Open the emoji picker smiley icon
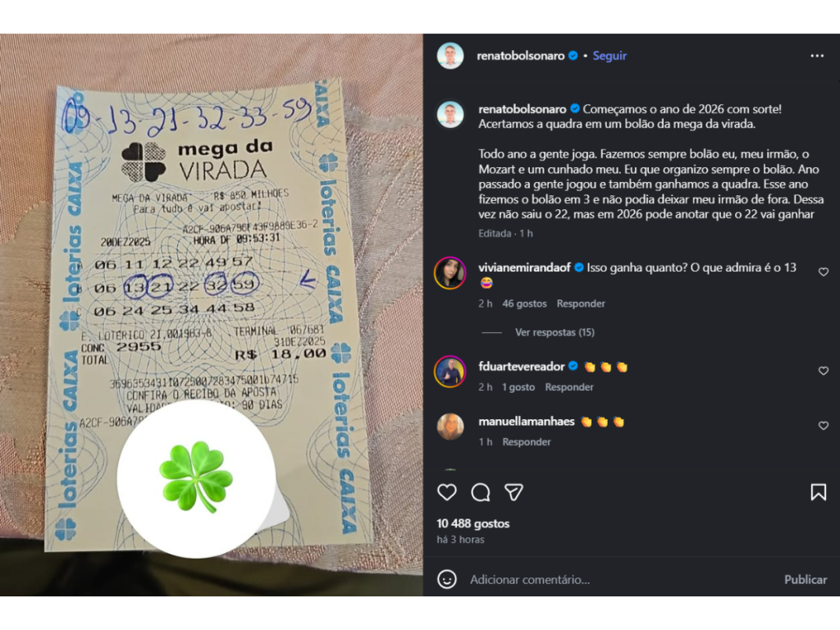Screen dimensions: 840x630 click(447, 579)
